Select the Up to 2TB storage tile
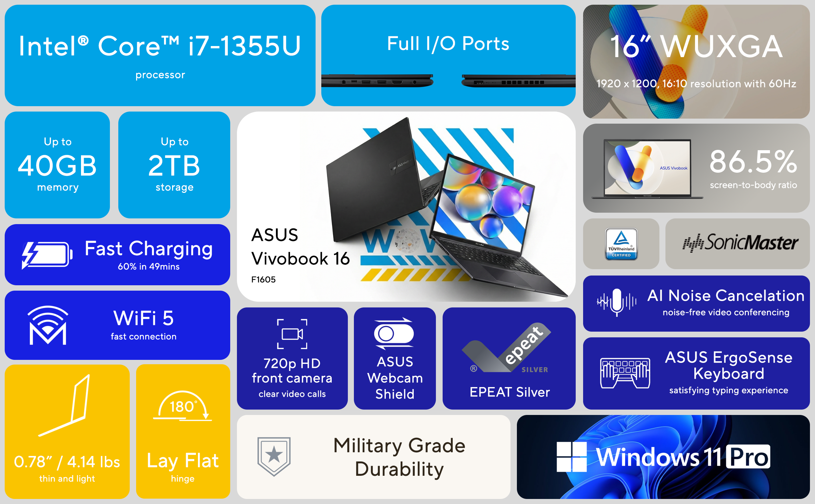This screenshot has width=815, height=504. [174, 165]
